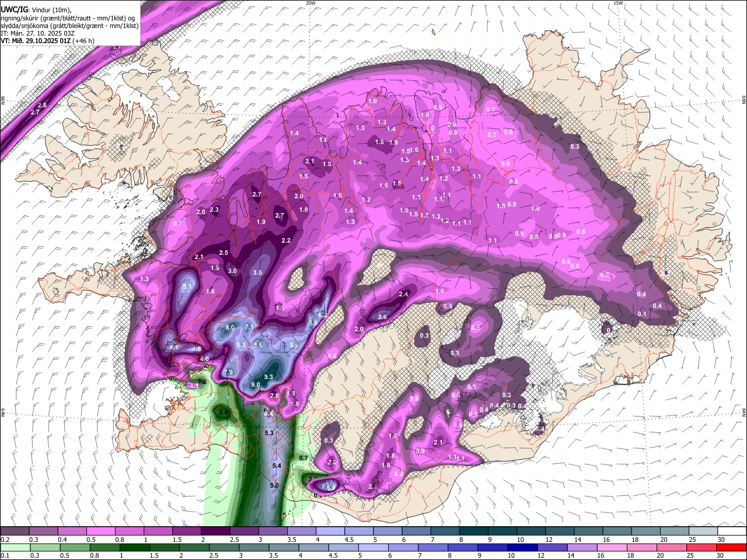Click the 2.4 value on the map
Image resolution: width=747 pixels, height=560 pixels.
pos(403,294)
